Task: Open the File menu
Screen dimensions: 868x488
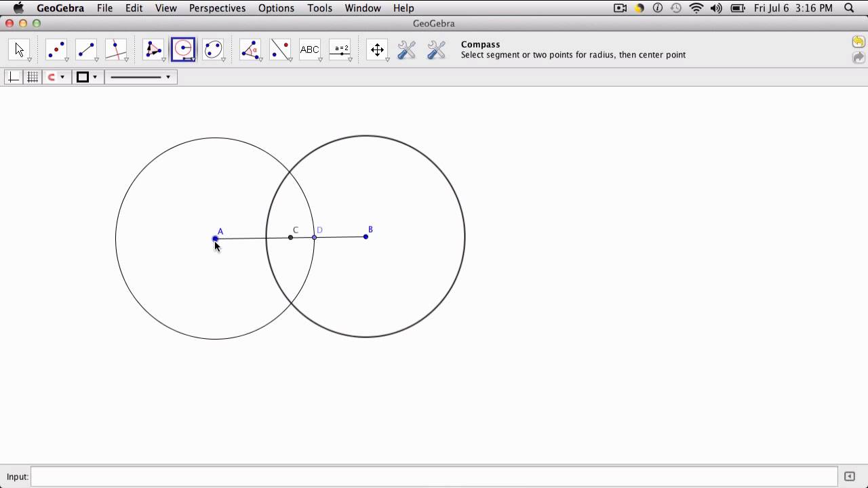Action: (x=104, y=8)
